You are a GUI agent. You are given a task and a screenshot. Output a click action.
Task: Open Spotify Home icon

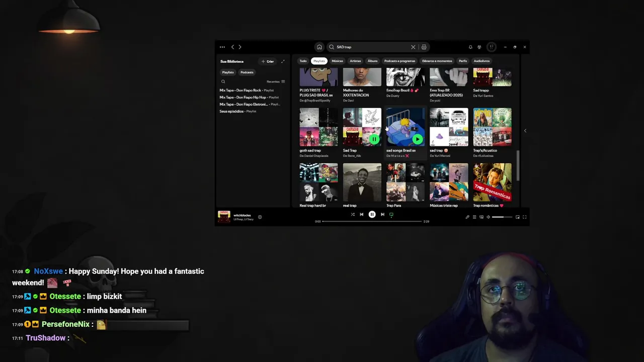click(319, 47)
